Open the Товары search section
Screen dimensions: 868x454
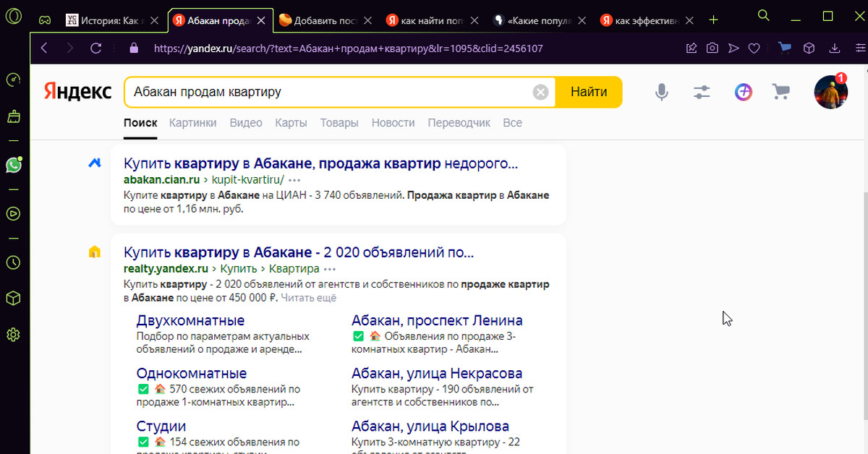pyautogui.click(x=339, y=123)
